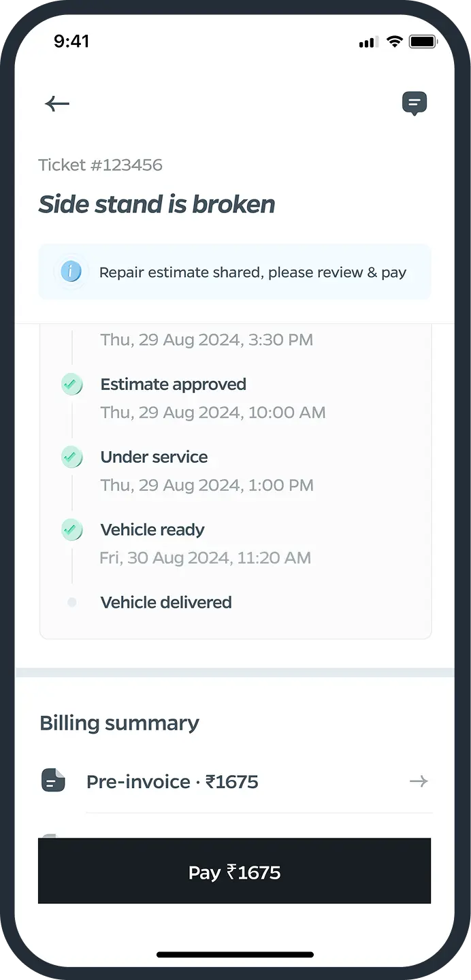Image resolution: width=471 pixels, height=980 pixels.
Task: Tap the checkmark next to Vehicle ready
Action: [x=72, y=529]
